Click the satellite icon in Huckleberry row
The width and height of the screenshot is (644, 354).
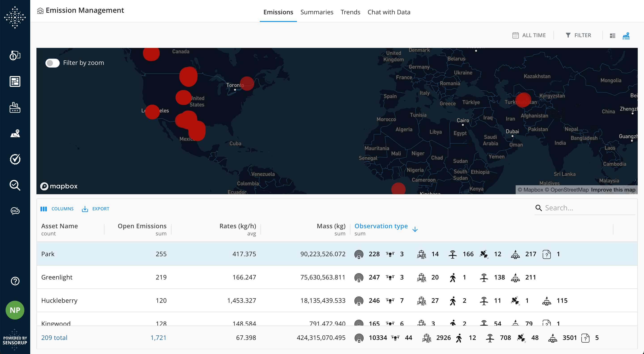tap(515, 301)
